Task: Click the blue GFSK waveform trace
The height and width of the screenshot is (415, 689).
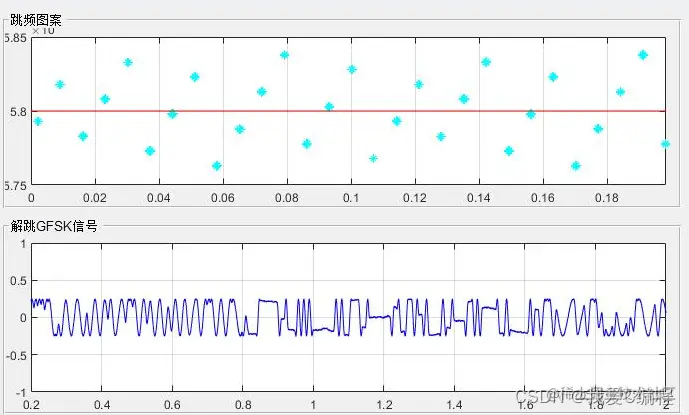Action: coord(348,317)
